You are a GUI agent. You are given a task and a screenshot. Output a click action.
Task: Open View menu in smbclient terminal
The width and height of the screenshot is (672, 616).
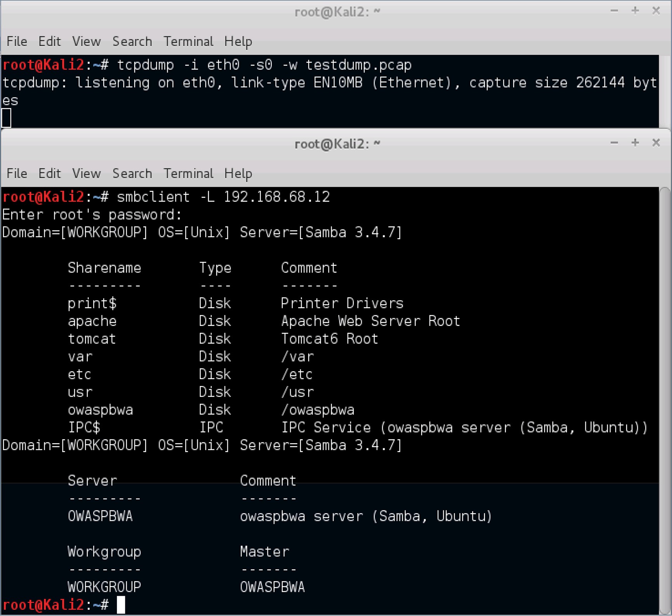click(86, 174)
